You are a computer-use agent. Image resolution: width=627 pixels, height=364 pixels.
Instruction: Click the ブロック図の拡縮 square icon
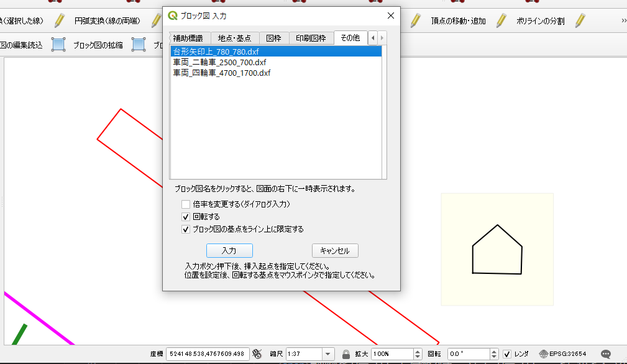58,45
